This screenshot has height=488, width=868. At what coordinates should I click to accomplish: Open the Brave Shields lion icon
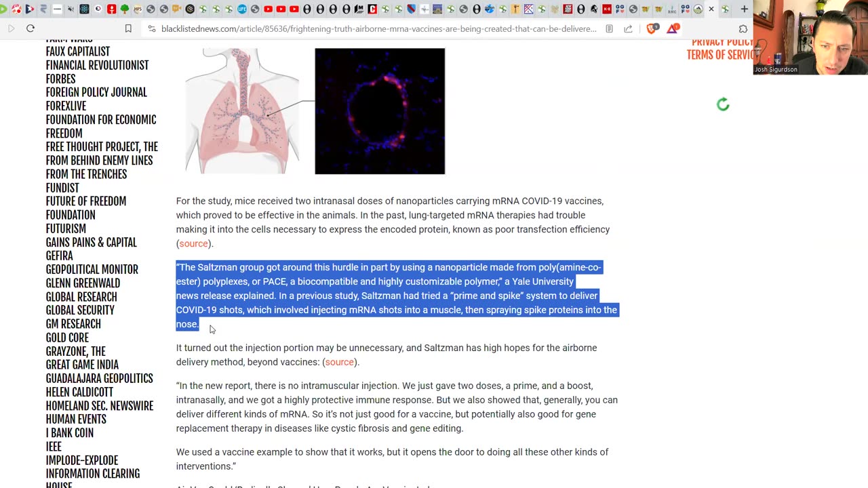coord(652,28)
